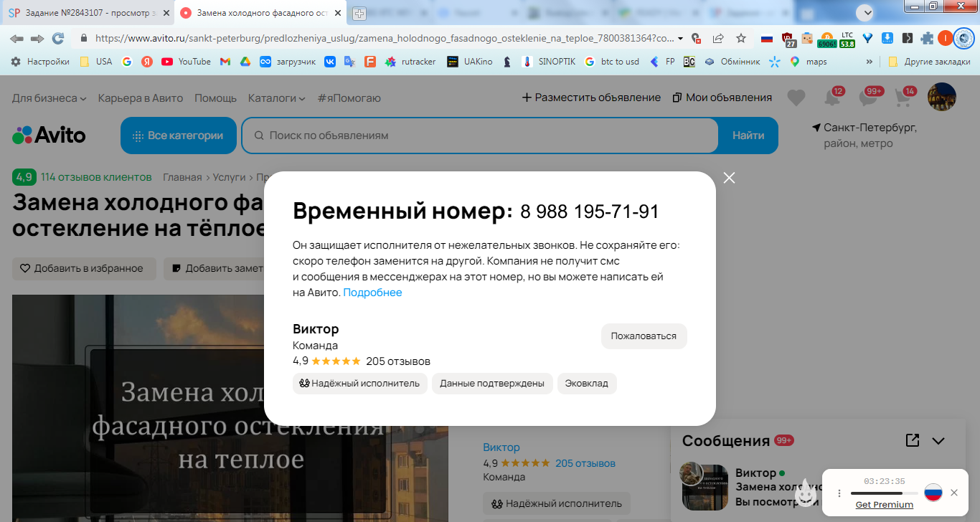
Task: Go to the Avito logo home page
Action: [49, 136]
